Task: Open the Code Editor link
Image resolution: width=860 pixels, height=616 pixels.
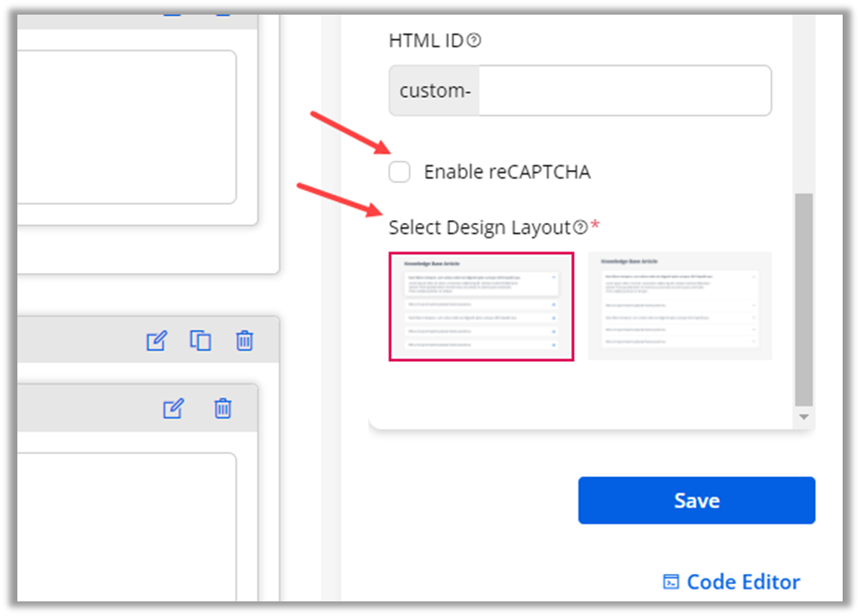Action: (x=742, y=582)
